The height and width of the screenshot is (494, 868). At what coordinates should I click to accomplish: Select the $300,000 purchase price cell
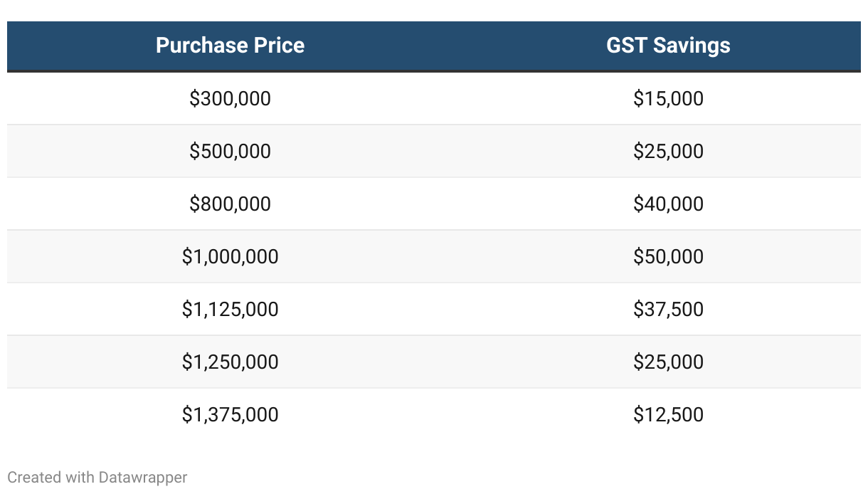[230, 98]
